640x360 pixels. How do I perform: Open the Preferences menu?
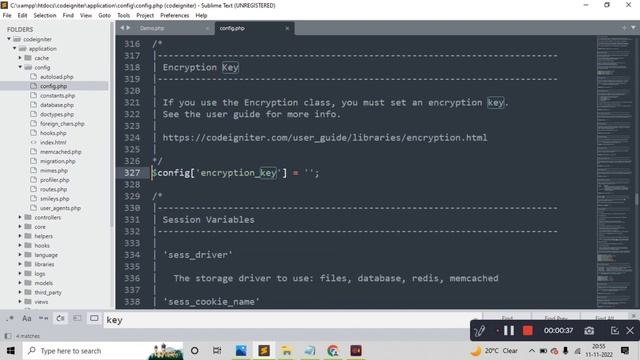click(174, 15)
